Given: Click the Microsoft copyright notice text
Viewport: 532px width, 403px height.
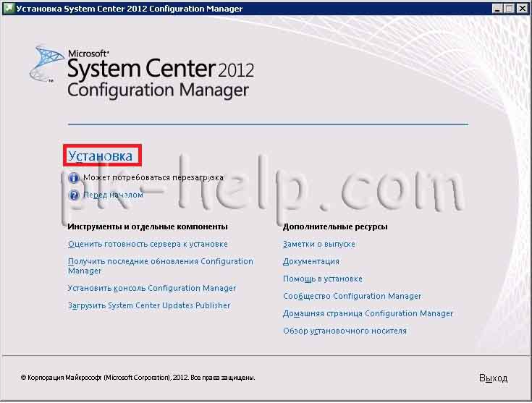Looking at the screenshot, I should click(x=138, y=378).
